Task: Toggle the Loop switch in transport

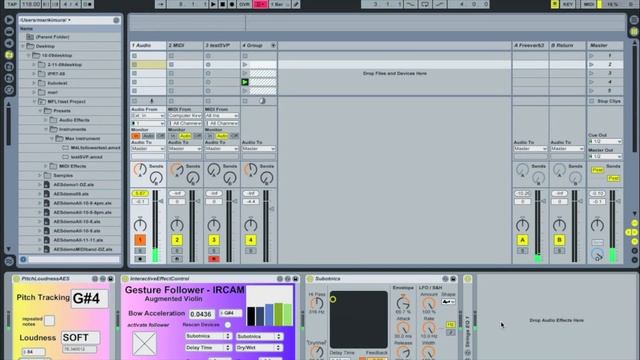Action: (x=425, y=4)
